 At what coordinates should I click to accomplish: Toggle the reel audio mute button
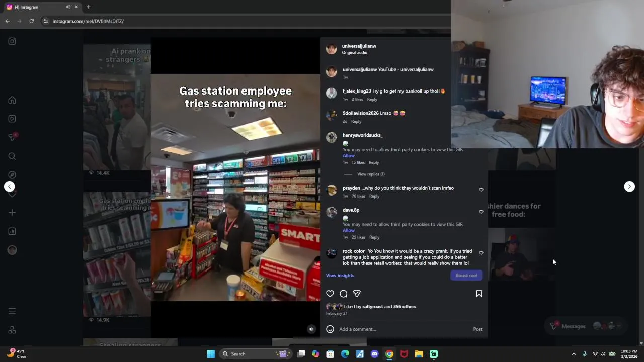(x=311, y=329)
